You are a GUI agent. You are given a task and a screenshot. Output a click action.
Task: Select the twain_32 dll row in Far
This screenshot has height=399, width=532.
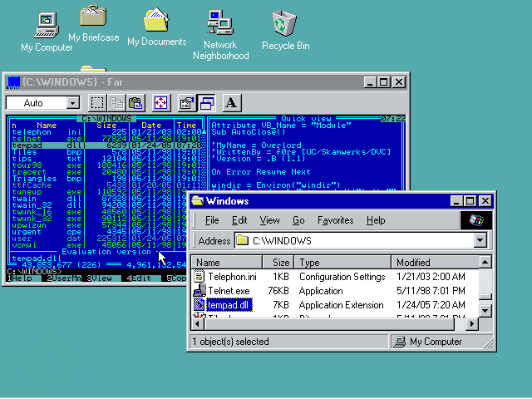(x=98, y=205)
